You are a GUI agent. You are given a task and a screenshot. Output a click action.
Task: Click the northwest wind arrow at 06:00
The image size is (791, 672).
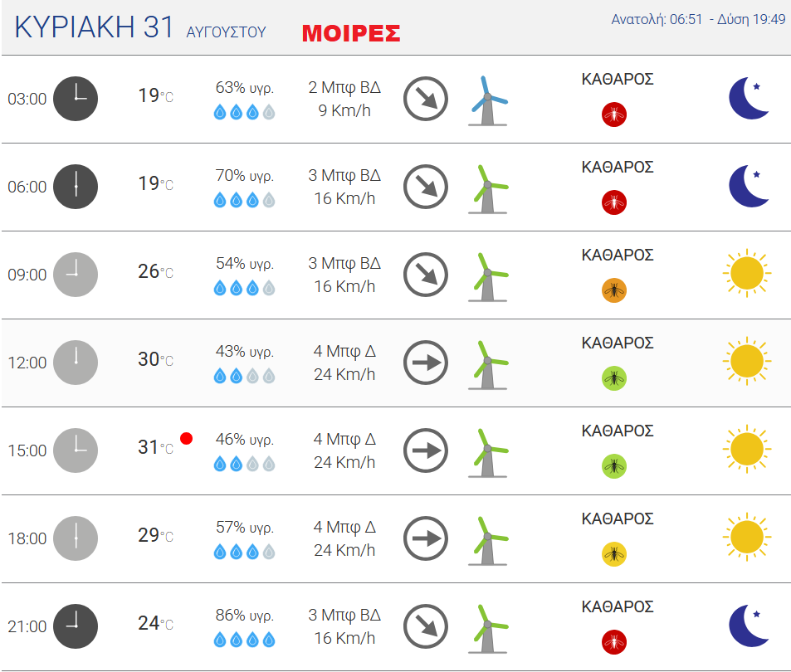[x=426, y=187]
